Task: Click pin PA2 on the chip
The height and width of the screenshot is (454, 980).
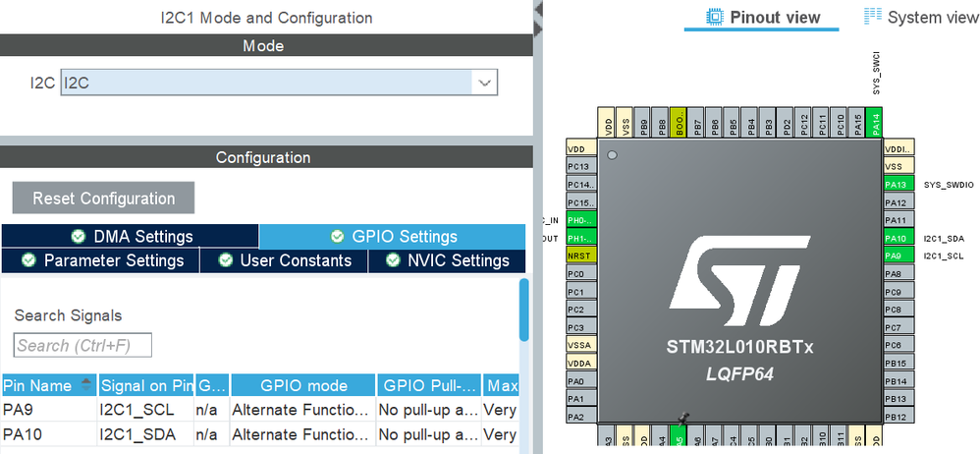Action: 581,416
